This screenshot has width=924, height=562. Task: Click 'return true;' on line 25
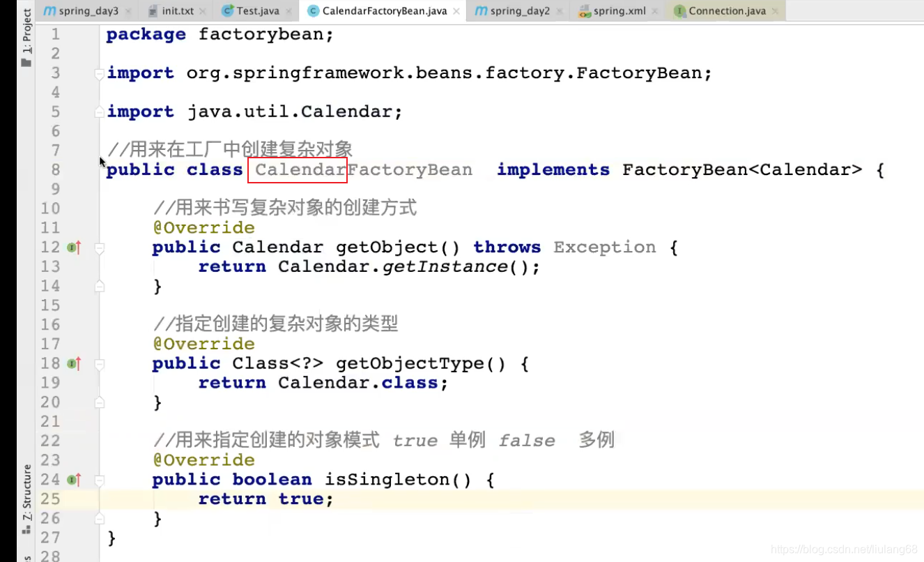click(266, 499)
